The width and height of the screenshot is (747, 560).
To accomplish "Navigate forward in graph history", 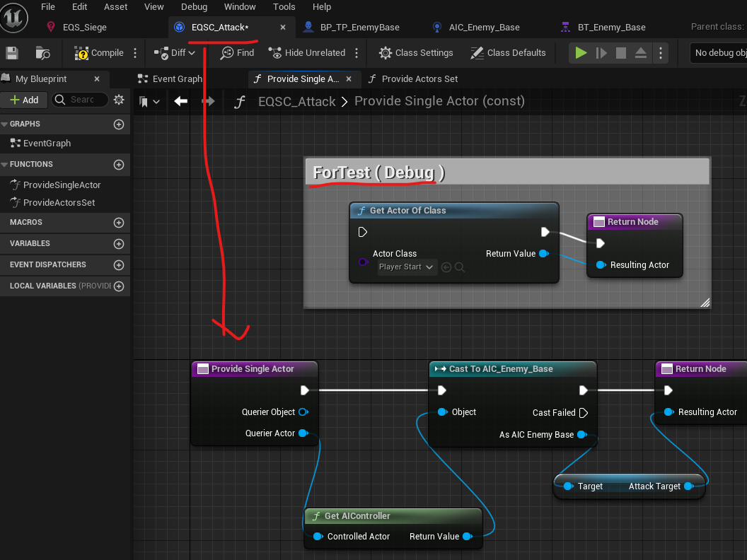I will click(208, 101).
